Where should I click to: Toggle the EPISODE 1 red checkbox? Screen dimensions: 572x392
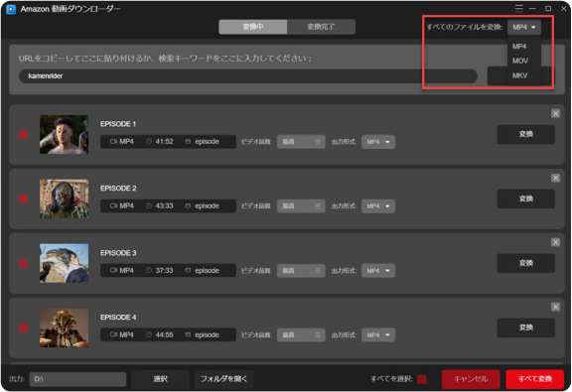click(24, 135)
